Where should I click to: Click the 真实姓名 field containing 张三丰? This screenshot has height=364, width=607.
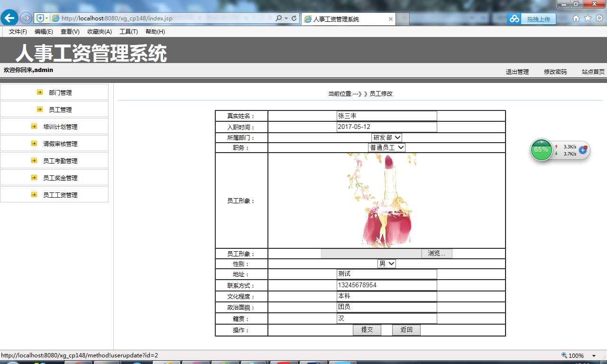(x=386, y=116)
